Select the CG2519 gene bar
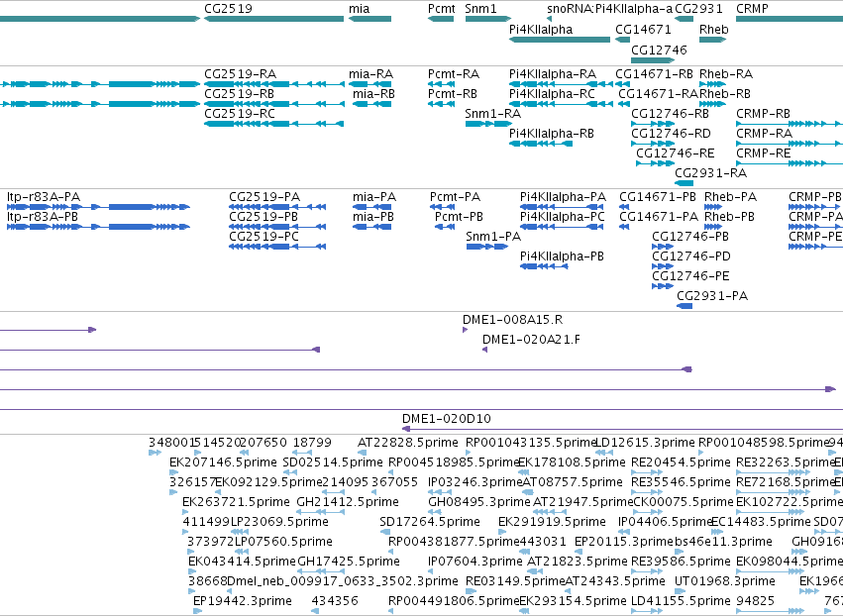843x616 pixels. [x=273, y=19]
